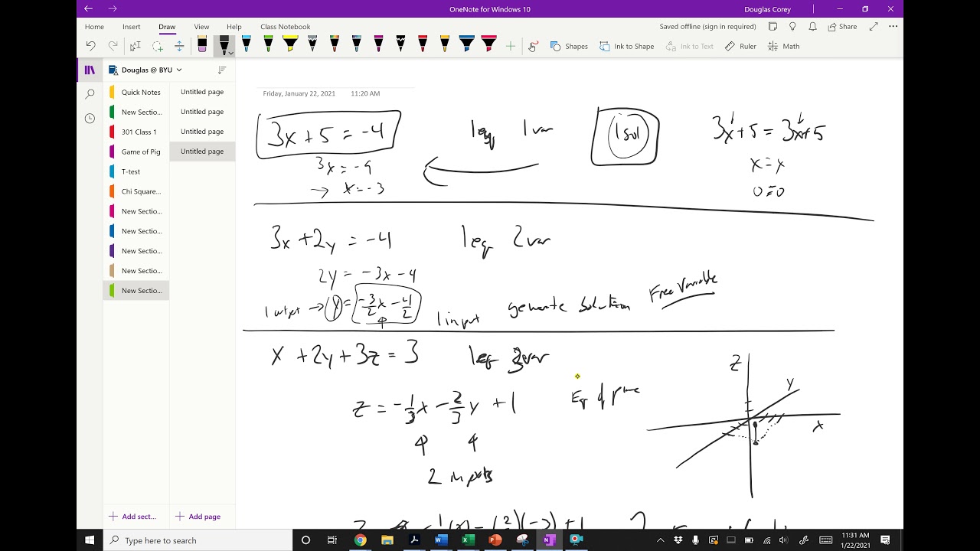
Task: Click the taskbar clock showing 11:31 AM
Action: [854, 540]
